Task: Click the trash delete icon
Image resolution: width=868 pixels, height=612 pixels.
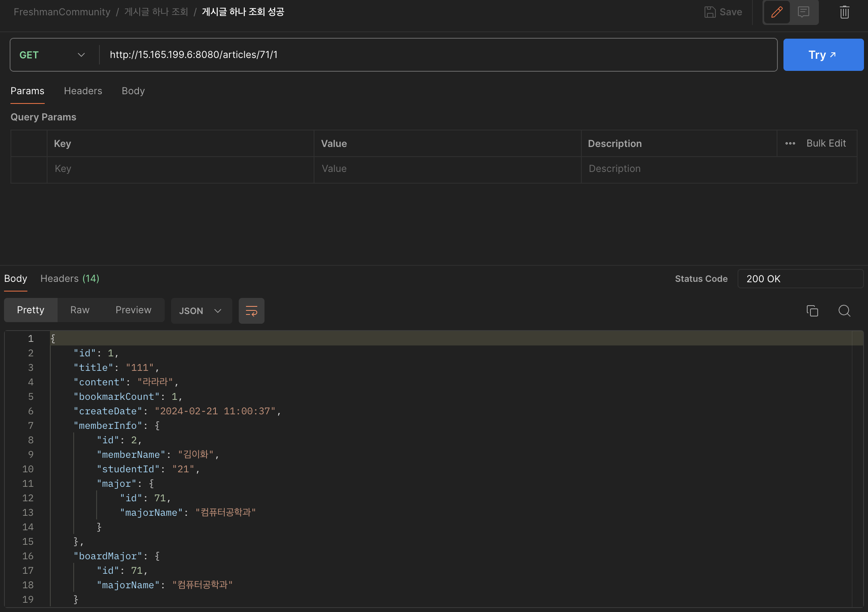Action: pos(844,12)
